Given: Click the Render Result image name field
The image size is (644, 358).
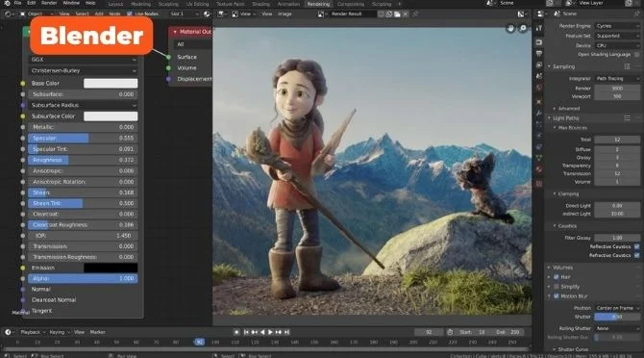Looking at the screenshot, I should pyautogui.click(x=353, y=13).
